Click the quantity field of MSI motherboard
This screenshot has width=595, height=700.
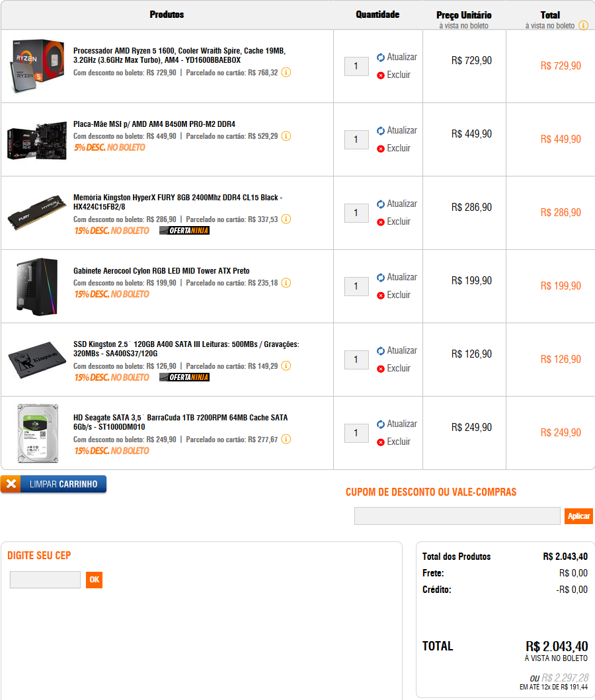pyautogui.click(x=356, y=139)
